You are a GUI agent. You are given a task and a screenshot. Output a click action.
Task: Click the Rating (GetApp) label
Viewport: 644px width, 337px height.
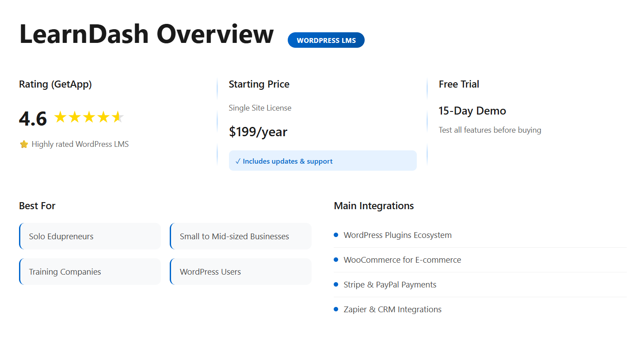click(x=55, y=84)
